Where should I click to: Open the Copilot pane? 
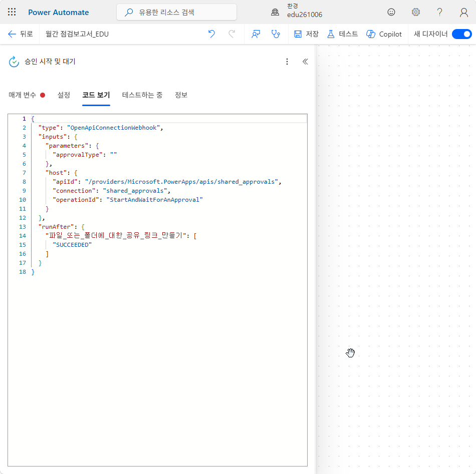(384, 34)
